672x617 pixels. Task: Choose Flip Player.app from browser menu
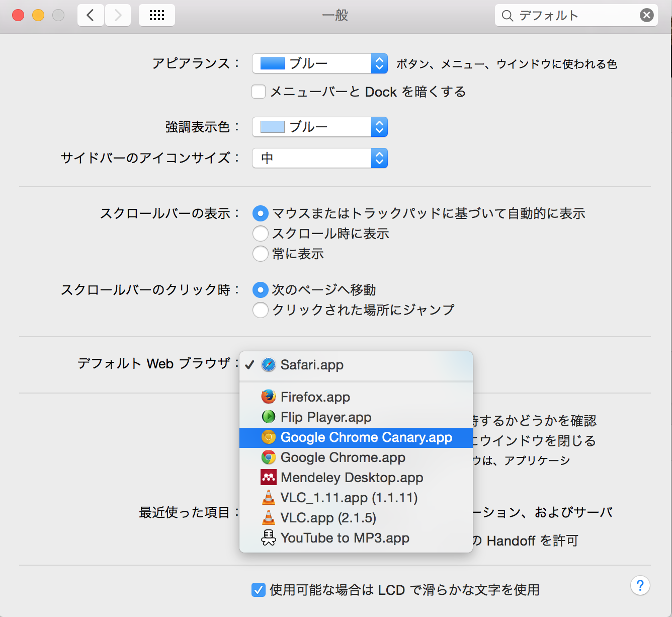tap(356, 417)
